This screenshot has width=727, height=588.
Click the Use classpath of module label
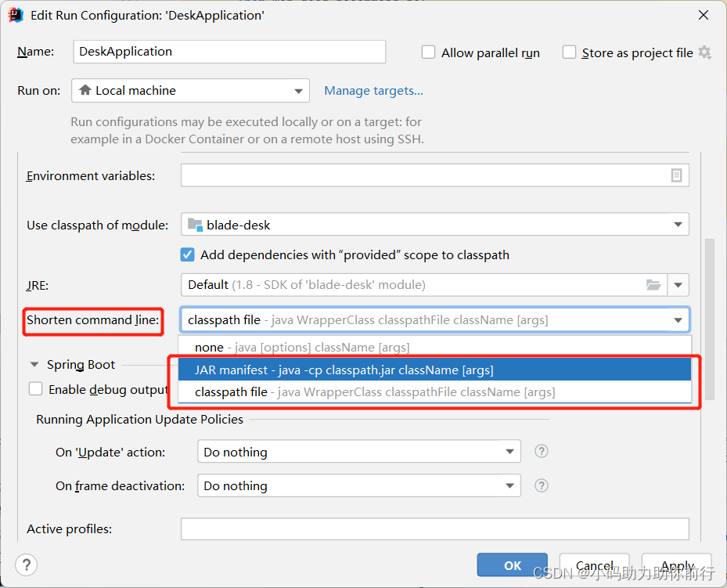[97, 225]
